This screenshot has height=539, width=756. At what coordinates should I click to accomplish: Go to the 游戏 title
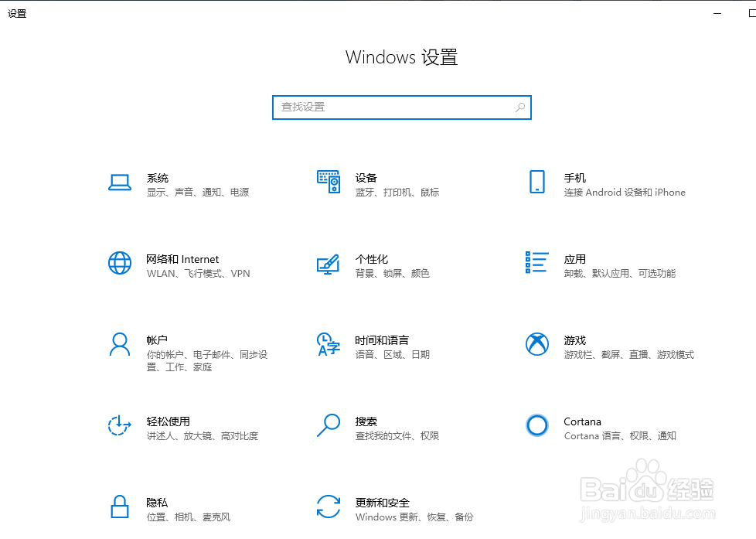pyautogui.click(x=574, y=340)
